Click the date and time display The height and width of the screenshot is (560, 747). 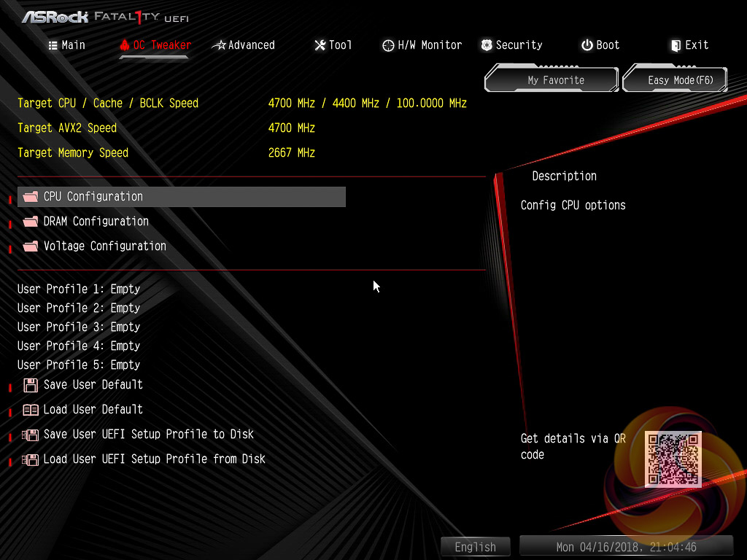[626, 547]
